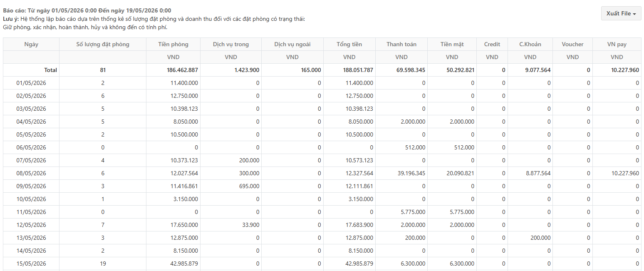Click the 8.877.564 transfer cell
Viewport: 644px width, 271px height.
pos(530,173)
